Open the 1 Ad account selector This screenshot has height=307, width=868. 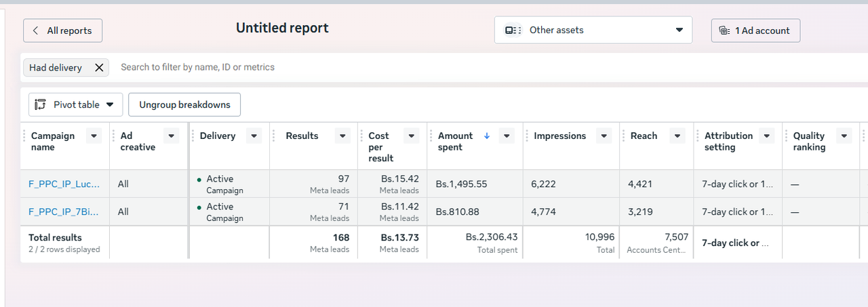755,30
